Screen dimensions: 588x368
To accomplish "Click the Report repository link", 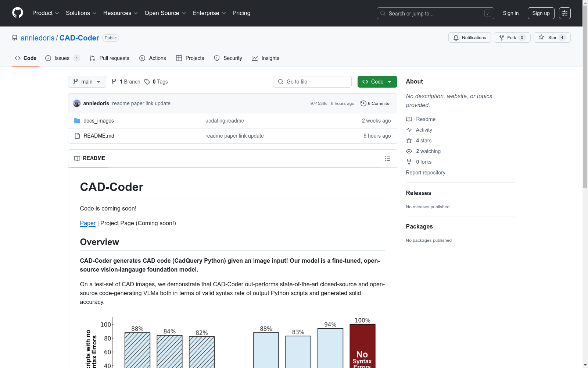I will tap(426, 173).
